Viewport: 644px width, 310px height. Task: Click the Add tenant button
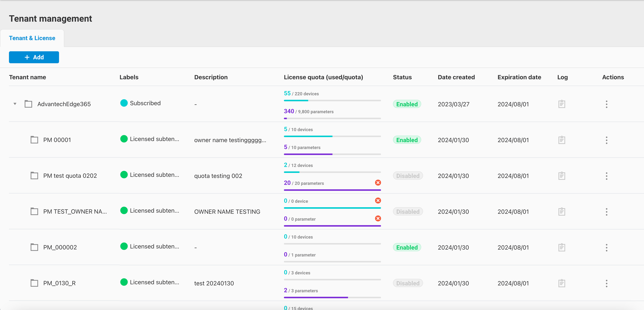tap(34, 57)
